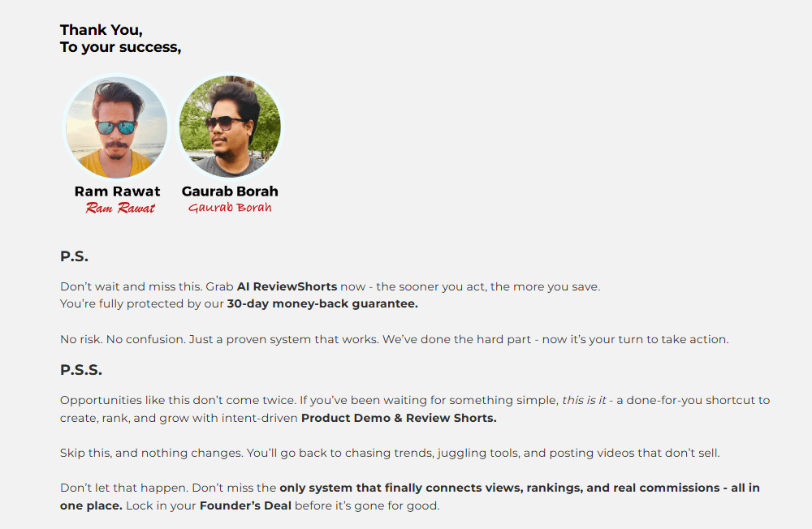Image resolution: width=812 pixels, height=529 pixels.
Task: Click Gaurab Borah's profile photo
Action: 230,127
